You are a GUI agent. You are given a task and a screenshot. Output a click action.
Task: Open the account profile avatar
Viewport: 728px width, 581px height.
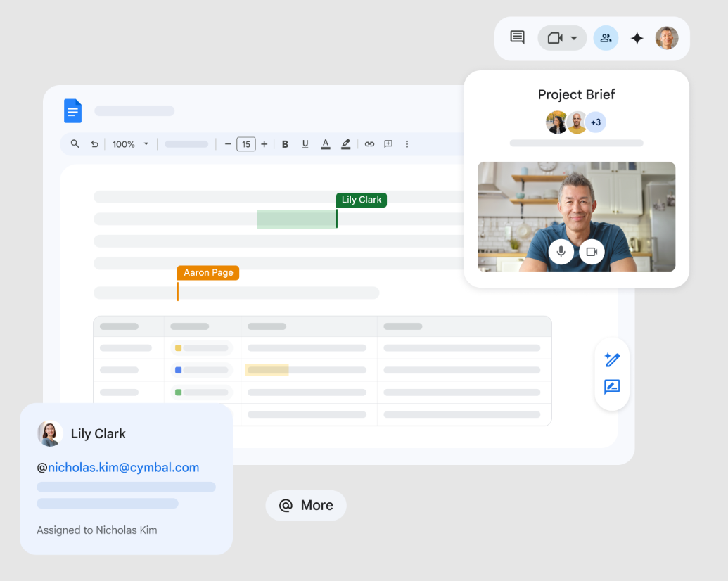tap(667, 37)
